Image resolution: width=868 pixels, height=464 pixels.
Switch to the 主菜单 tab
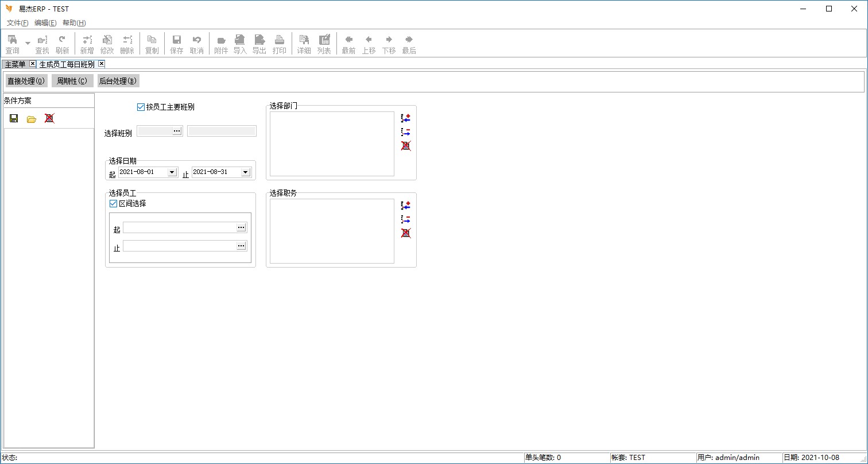coord(15,64)
